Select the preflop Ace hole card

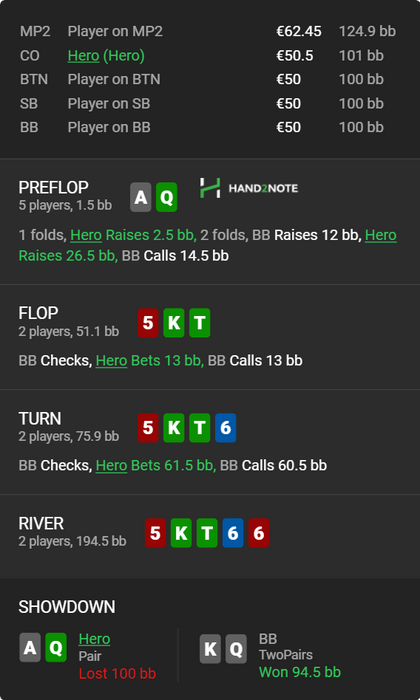[141, 197]
